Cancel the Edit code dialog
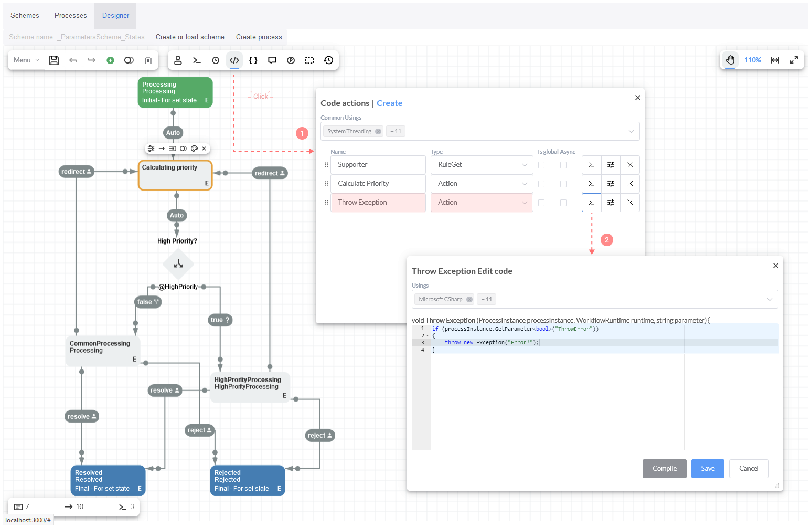This screenshot has width=812, height=528. coord(749,469)
